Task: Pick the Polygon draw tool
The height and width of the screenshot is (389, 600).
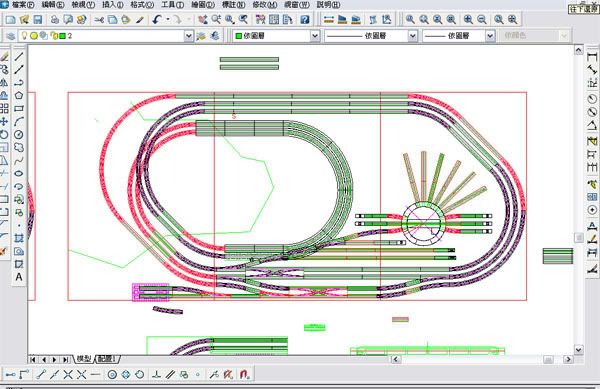Action: (x=19, y=95)
